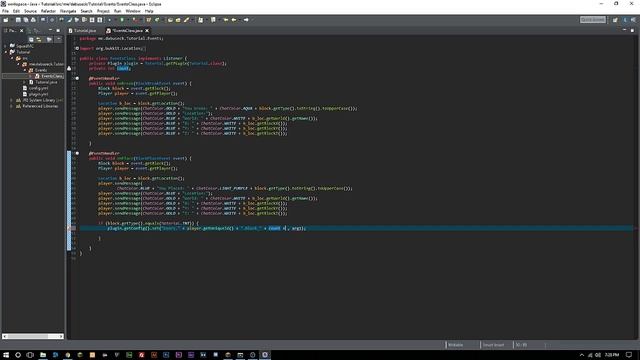Screen dimensions: 640x360
Task: Minimize the Package Explorer view
Action: 50,30
